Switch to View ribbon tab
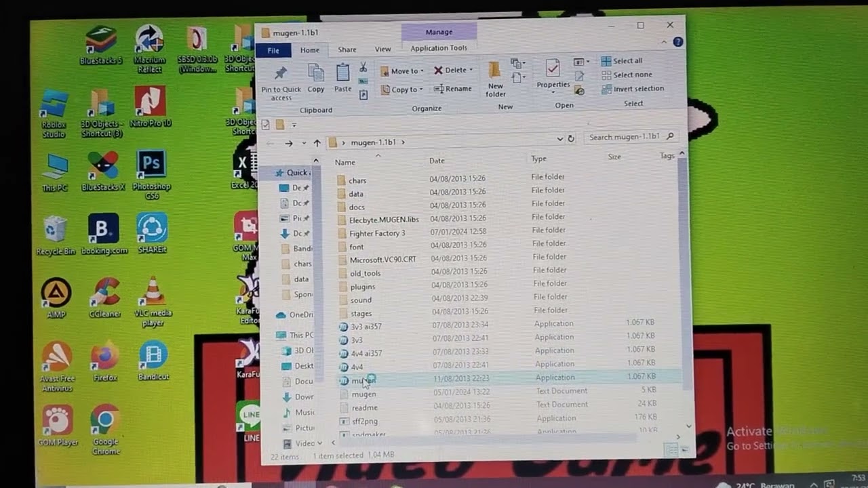868x488 pixels. (x=383, y=49)
